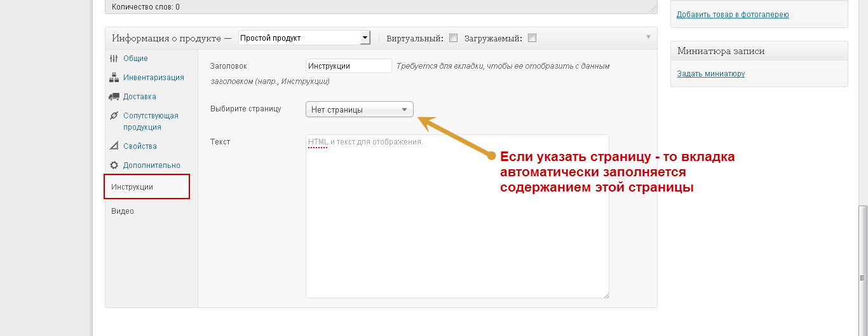This screenshot has height=336, width=868.
Task: Click the Shipping truck icon
Action: pos(114,97)
